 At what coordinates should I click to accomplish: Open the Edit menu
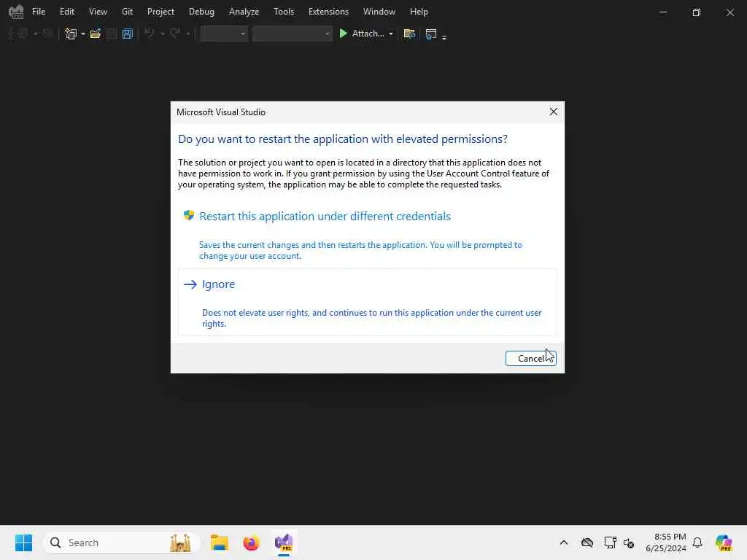tap(66, 12)
